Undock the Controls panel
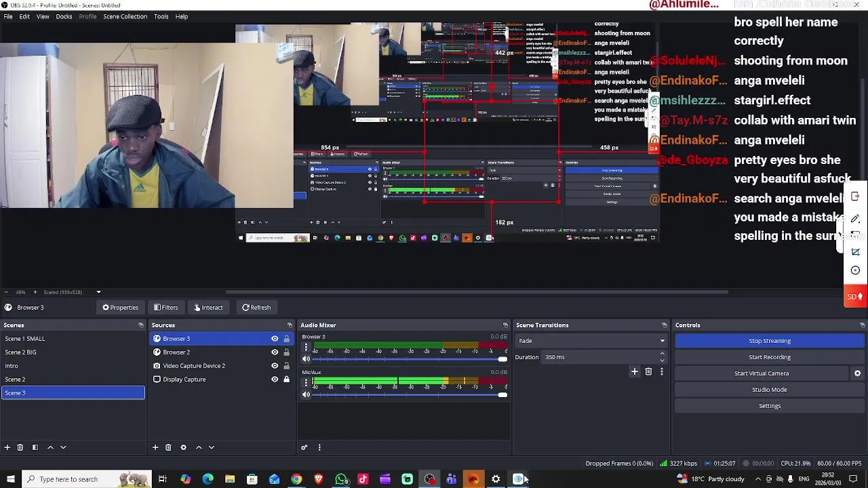This screenshot has height=488, width=868. pos(862,325)
